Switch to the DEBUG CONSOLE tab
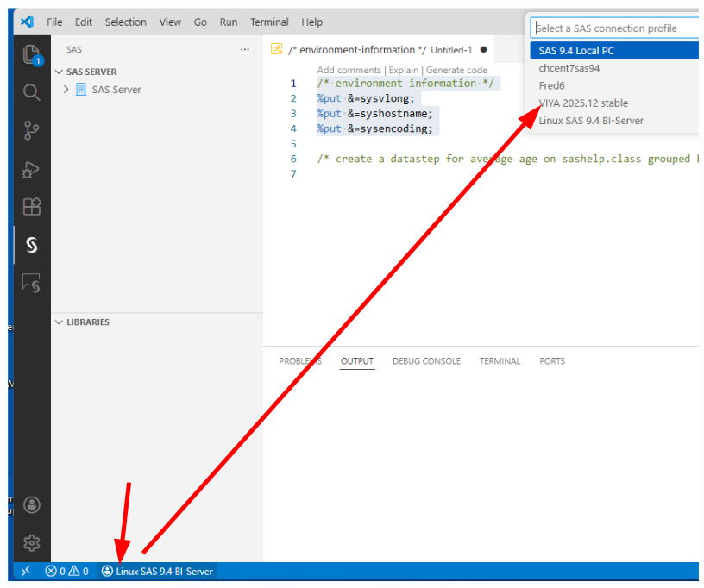The width and height of the screenshot is (704, 588). click(x=426, y=361)
